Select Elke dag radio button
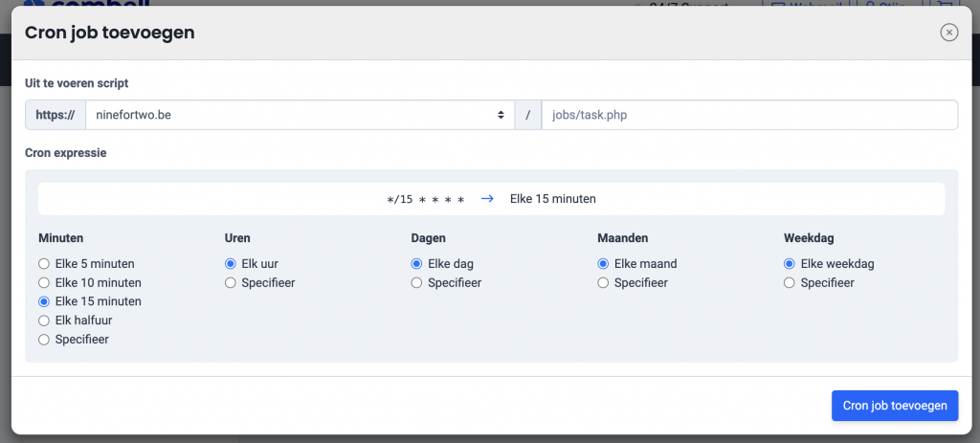 [x=416, y=264]
